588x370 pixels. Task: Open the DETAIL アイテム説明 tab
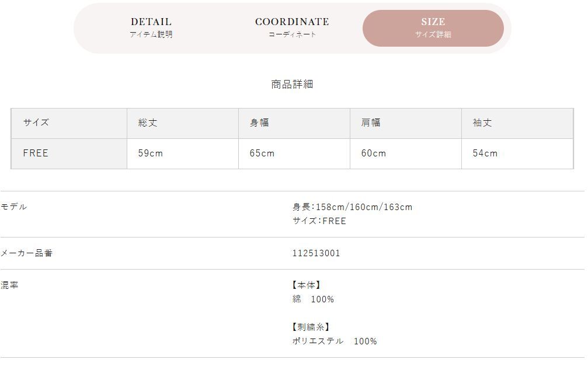point(151,28)
